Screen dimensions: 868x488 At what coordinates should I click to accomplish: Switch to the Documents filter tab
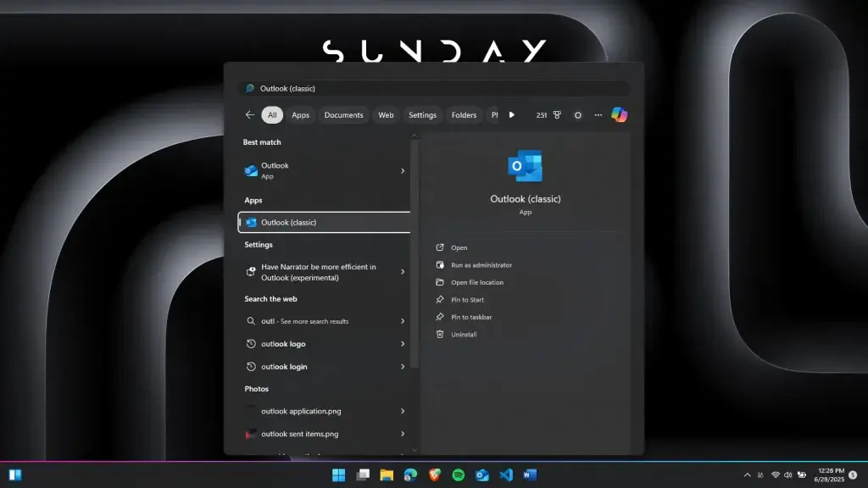(344, 115)
